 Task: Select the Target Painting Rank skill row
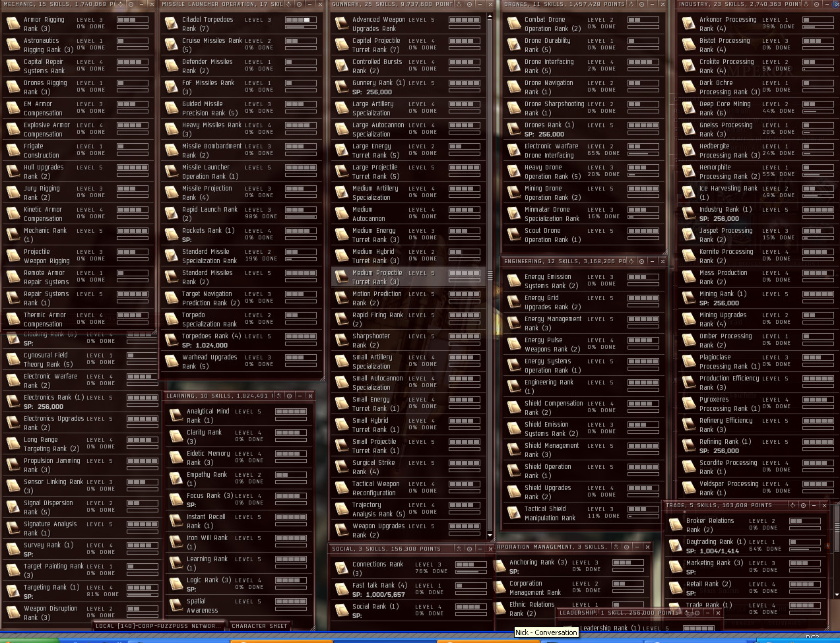[81, 570]
